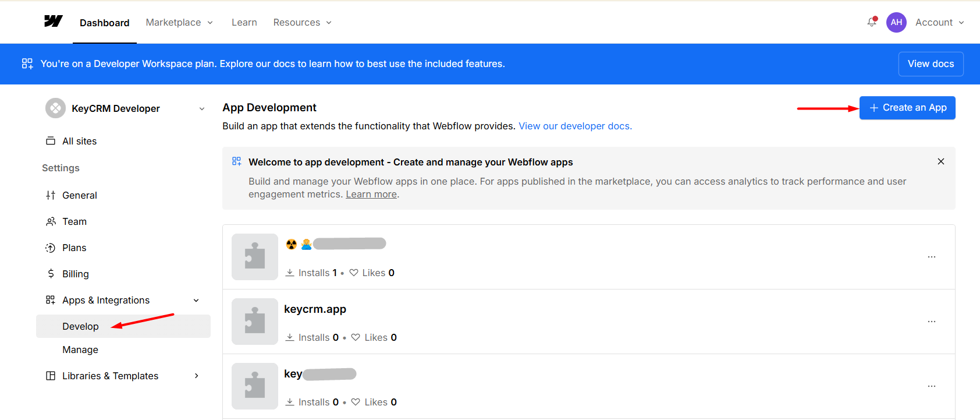Open the options menu for the first app
The image size is (980, 420).
pos(932,257)
